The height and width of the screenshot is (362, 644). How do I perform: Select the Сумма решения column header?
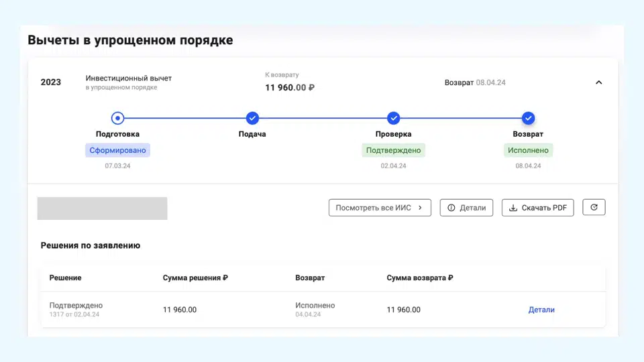[195, 278]
